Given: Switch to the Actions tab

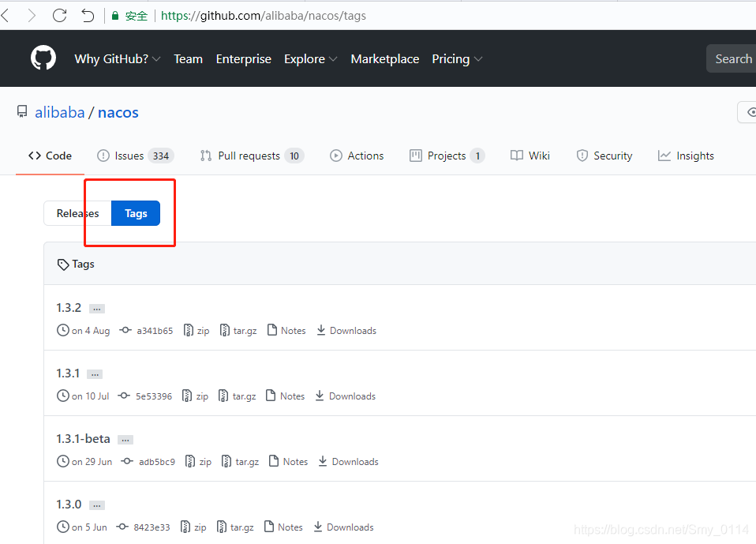Looking at the screenshot, I should pyautogui.click(x=357, y=156).
